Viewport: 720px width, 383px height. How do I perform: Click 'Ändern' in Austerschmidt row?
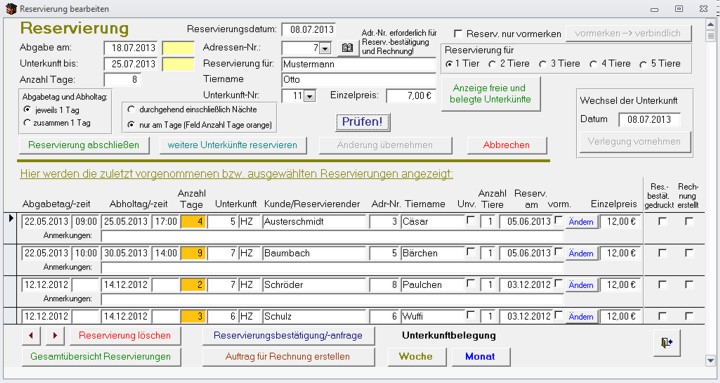point(581,222)
